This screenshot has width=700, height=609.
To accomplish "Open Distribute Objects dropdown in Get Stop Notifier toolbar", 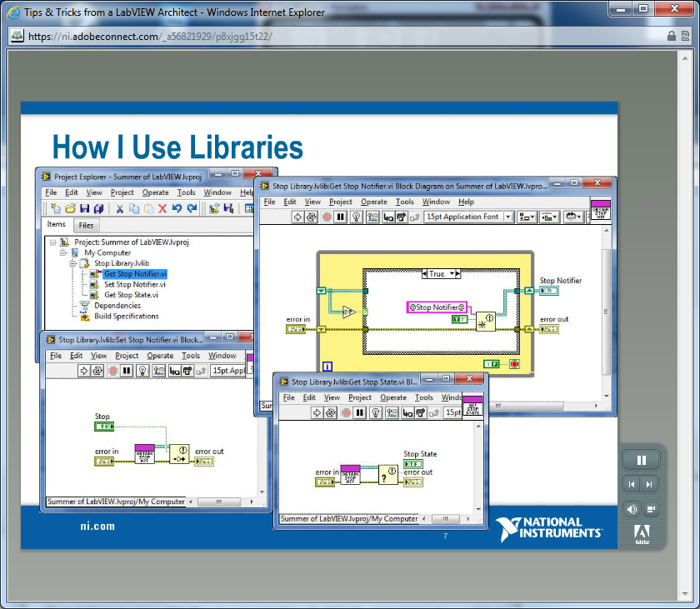I will click(x=549, y=217).
